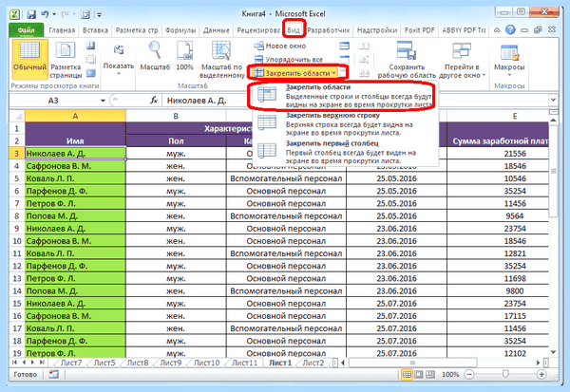The image size is (570, 392).
Task: Click the Имя header cell
Action: (x=75, y=135)
